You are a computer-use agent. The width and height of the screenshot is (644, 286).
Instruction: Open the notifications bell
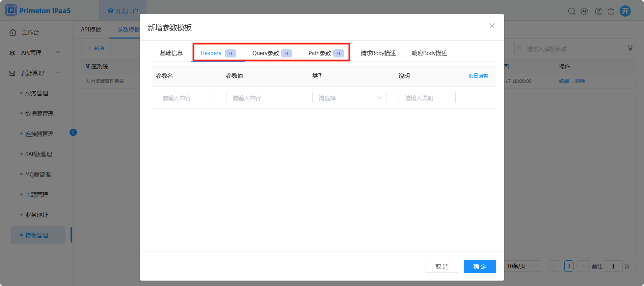(611, 11)
